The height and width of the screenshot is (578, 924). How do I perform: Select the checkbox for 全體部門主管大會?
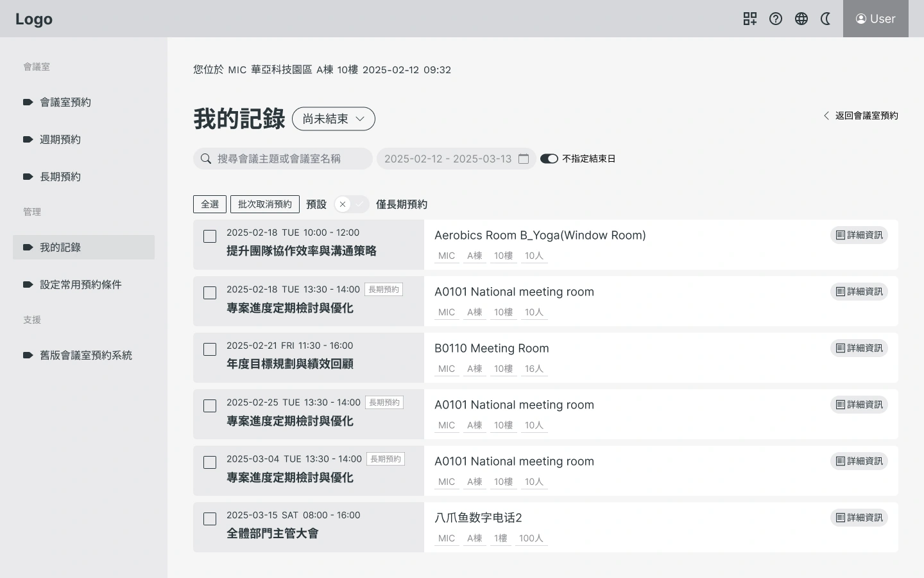coord(210,519)
